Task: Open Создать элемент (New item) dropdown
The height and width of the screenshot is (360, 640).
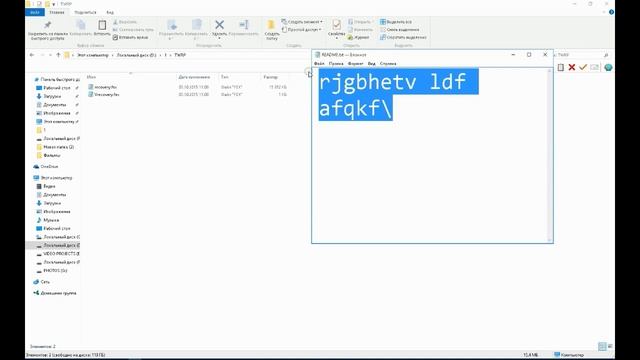Action: tap(302, 22)
